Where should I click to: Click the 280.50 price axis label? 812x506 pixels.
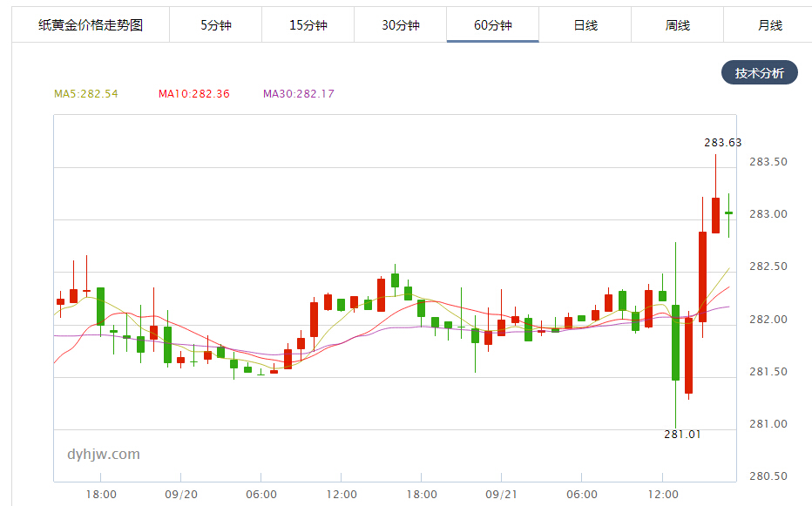tap(769, 477)
